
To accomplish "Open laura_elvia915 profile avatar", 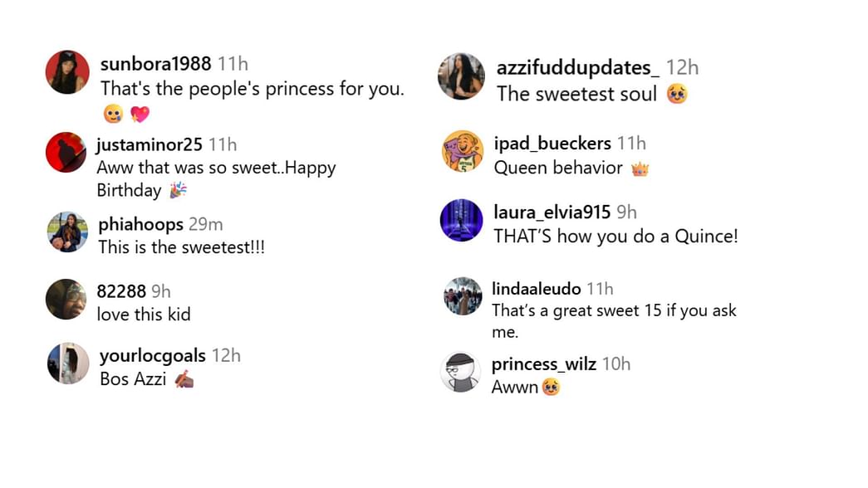I will coord(462,220).
